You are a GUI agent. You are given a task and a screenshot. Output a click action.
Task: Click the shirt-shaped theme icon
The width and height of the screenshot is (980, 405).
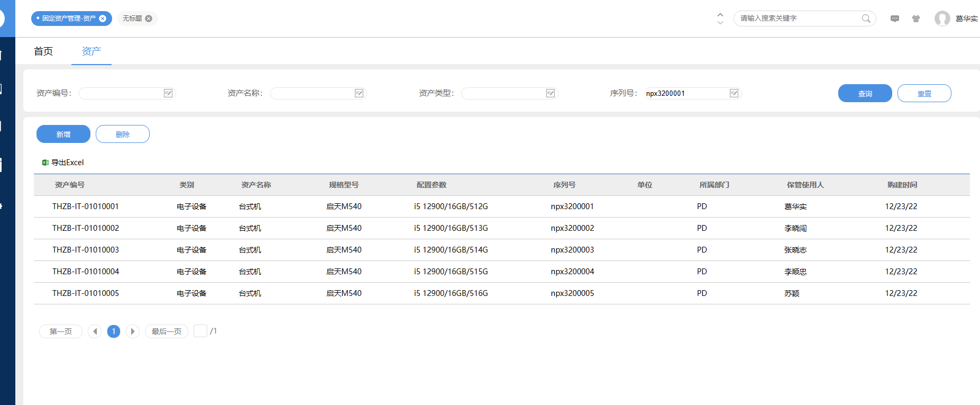pos(916,19)
